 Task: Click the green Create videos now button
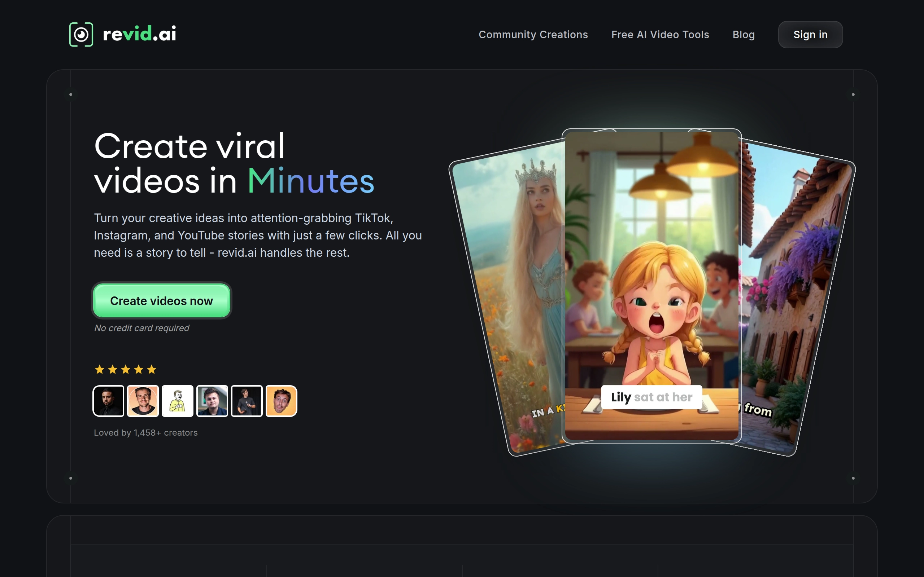161,301
